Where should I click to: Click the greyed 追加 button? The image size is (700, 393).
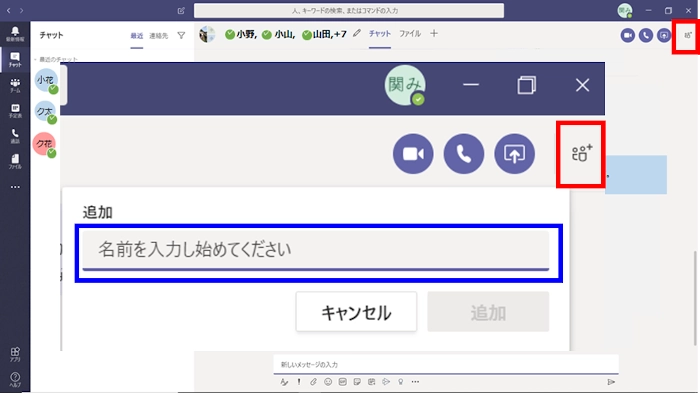click(x=488, y=312)
